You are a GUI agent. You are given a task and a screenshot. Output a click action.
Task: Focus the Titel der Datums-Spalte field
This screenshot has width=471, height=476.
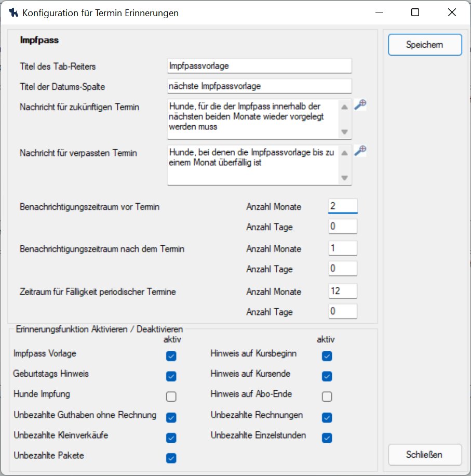point(260,86)
